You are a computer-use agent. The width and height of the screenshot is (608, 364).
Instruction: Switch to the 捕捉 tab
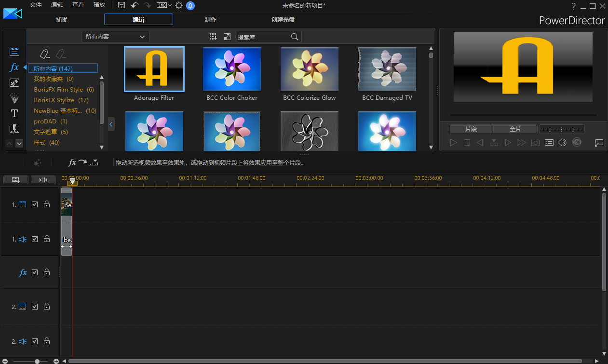tap(62, 20)
